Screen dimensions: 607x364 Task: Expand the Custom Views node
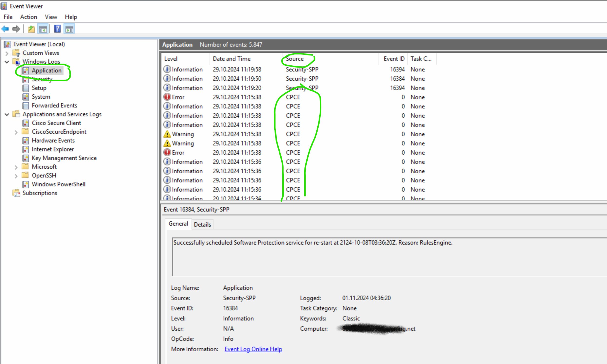tap(7, 53)
